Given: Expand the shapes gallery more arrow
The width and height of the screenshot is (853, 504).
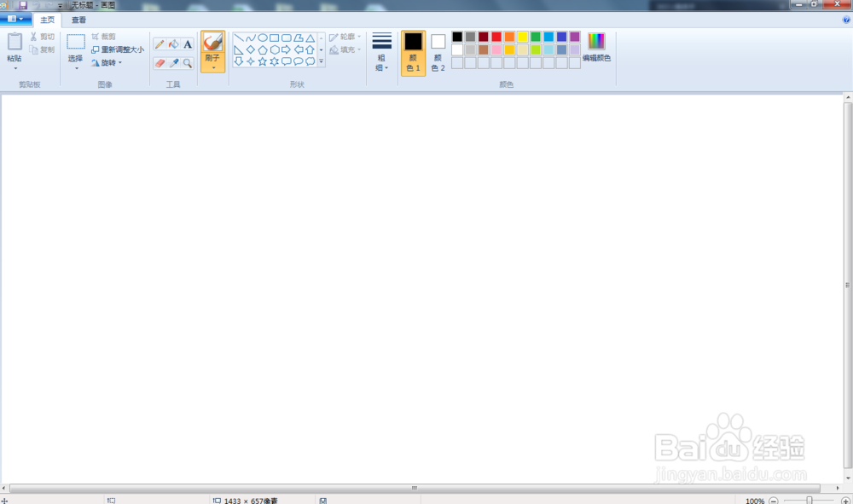Looking at the screenshot, I should point(321,61).
